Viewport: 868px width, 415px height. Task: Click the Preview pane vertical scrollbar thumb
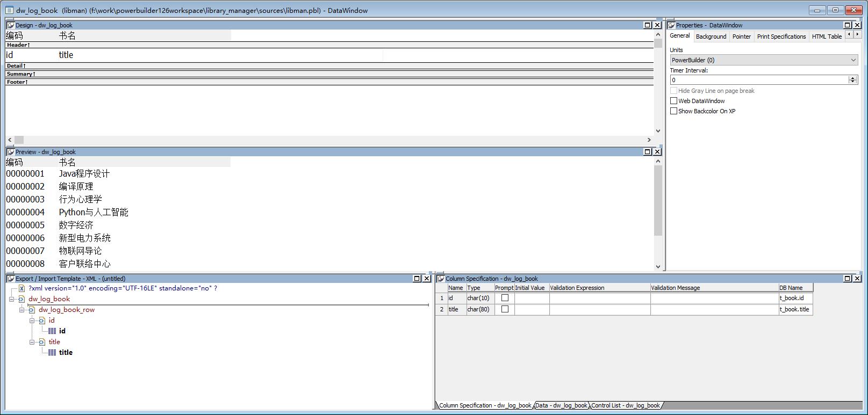coord(658,200)
